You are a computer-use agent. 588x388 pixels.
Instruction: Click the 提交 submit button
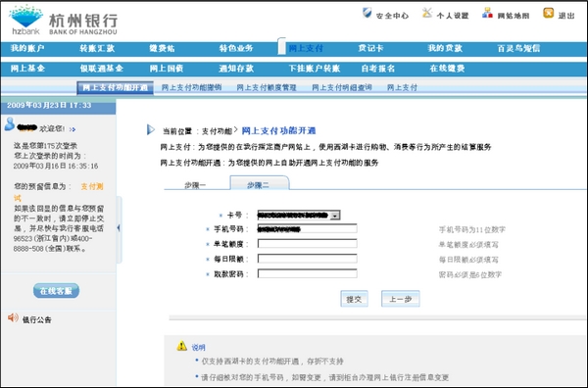(x=354, y=299)
